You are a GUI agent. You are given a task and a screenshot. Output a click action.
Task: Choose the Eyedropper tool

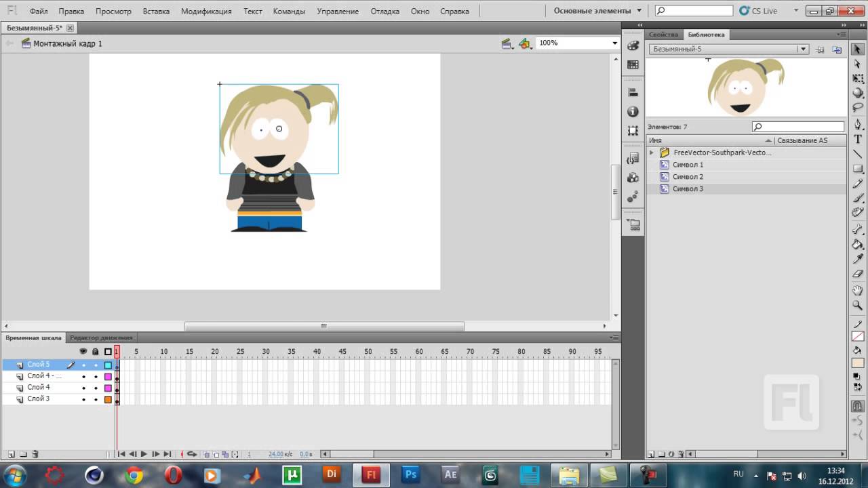[857, 260]
